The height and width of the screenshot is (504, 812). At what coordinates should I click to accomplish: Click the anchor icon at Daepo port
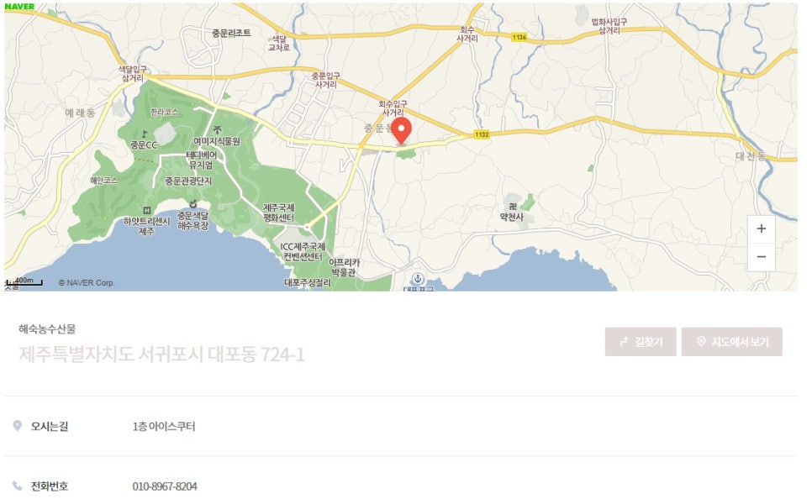(415, 278)
